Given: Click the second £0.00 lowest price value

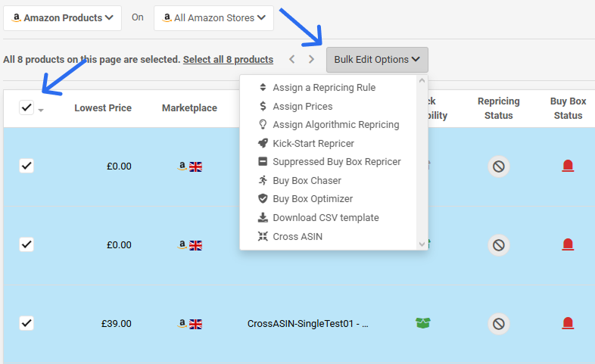Looking at the screenshot, I should [119, 245].
